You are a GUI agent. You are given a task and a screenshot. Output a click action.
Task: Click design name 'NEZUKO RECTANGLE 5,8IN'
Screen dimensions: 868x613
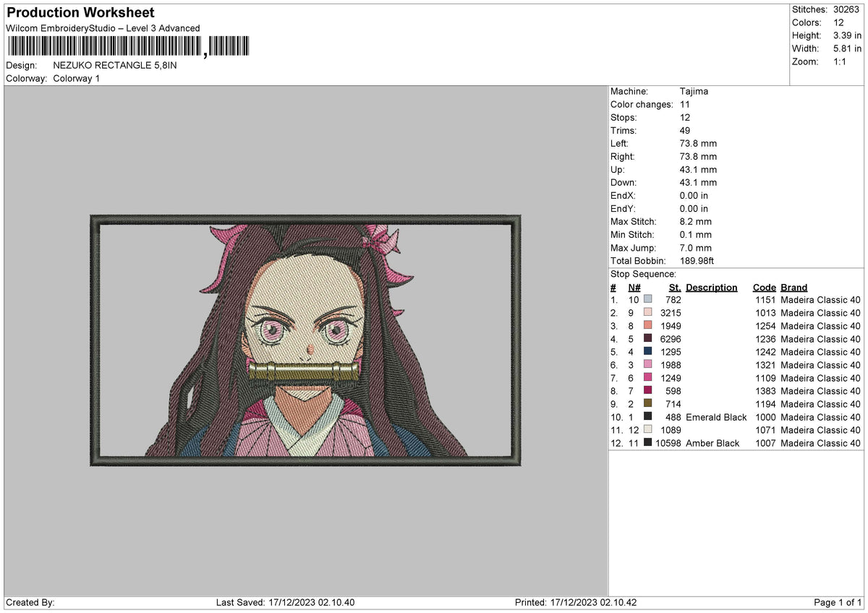(115, 65)
